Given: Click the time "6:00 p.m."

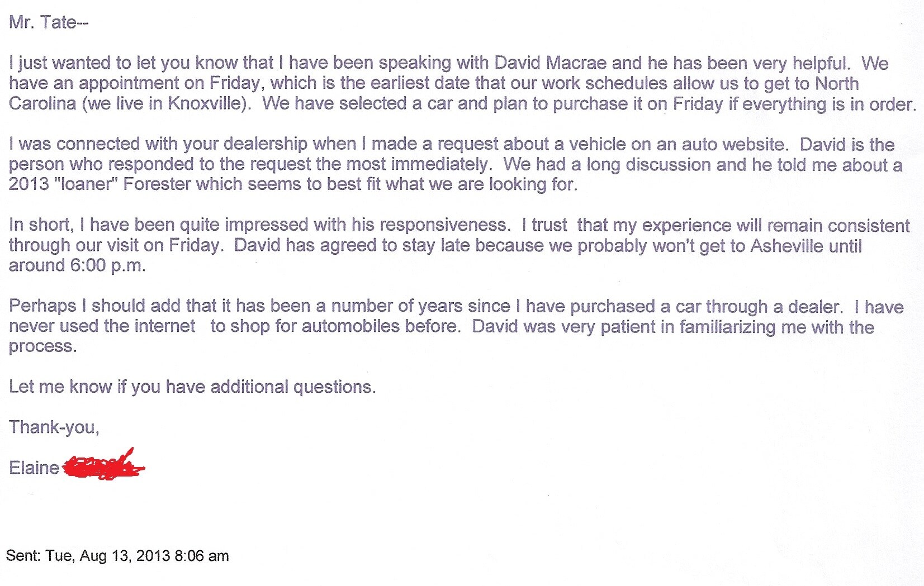Looking at the screenshot, I should tap(108, 265).
